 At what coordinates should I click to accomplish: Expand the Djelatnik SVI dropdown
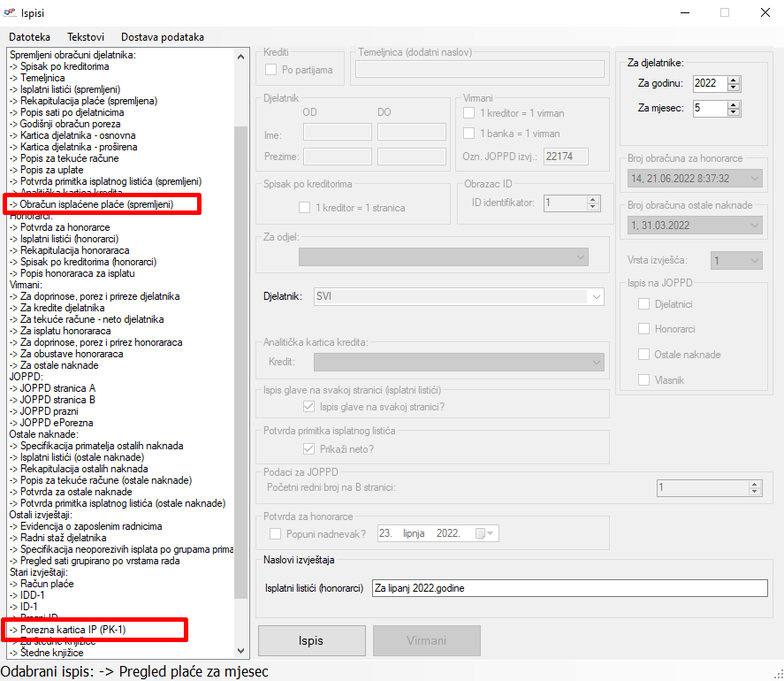[596, 297]
